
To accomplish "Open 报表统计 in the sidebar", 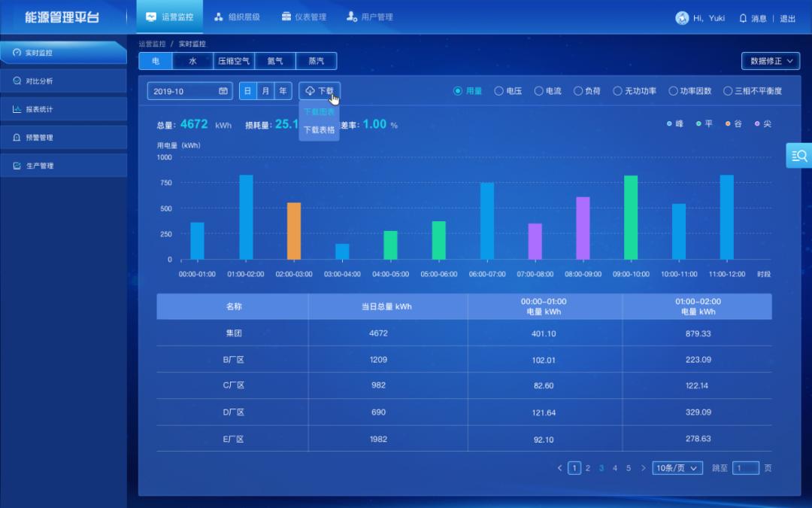I will [x=63, y=109].
